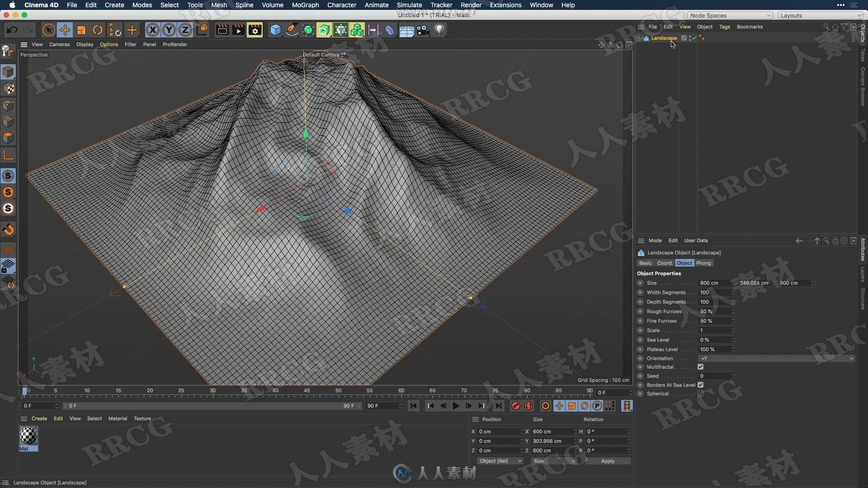Screen dimensions: 868x488
Task: Play the animation forward
Action: pyautogui.click(x=456, y=406)
